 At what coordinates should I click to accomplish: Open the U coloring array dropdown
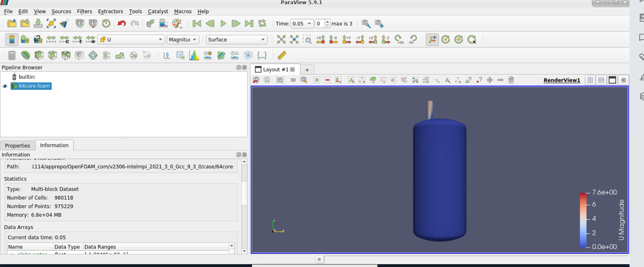(x=131, y=39)
